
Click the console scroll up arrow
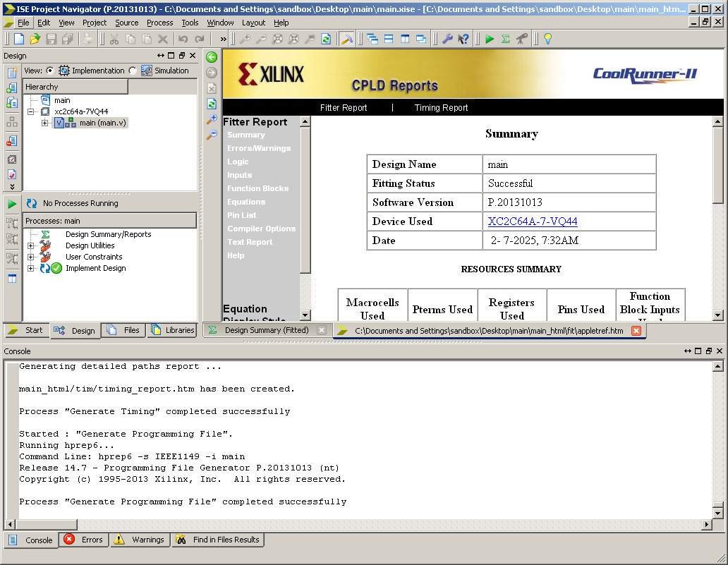point(718,366)
